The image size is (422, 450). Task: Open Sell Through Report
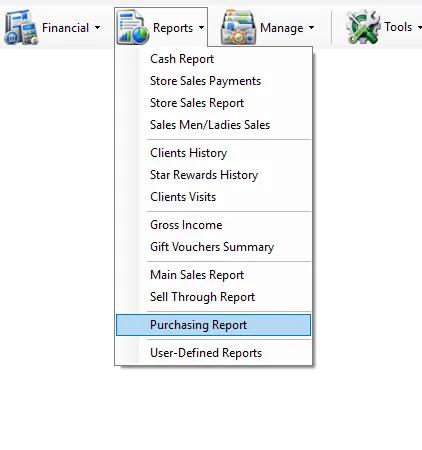click(213, 297)
